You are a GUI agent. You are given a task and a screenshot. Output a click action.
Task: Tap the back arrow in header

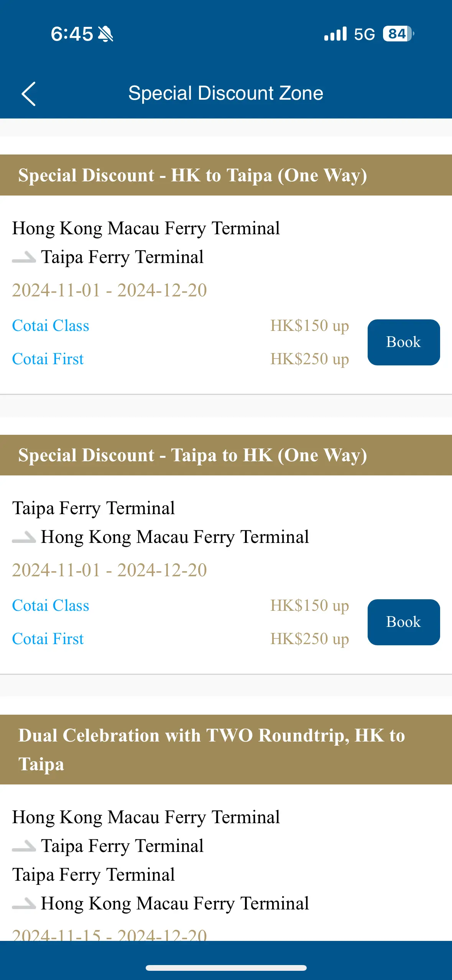(28, 94)
